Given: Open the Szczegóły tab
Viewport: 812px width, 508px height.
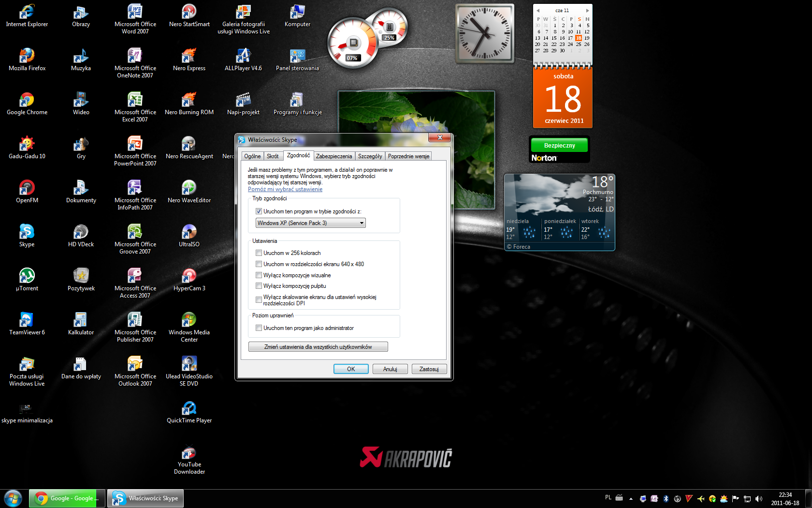Looking at the screenshot, I should tap(370, 156).
